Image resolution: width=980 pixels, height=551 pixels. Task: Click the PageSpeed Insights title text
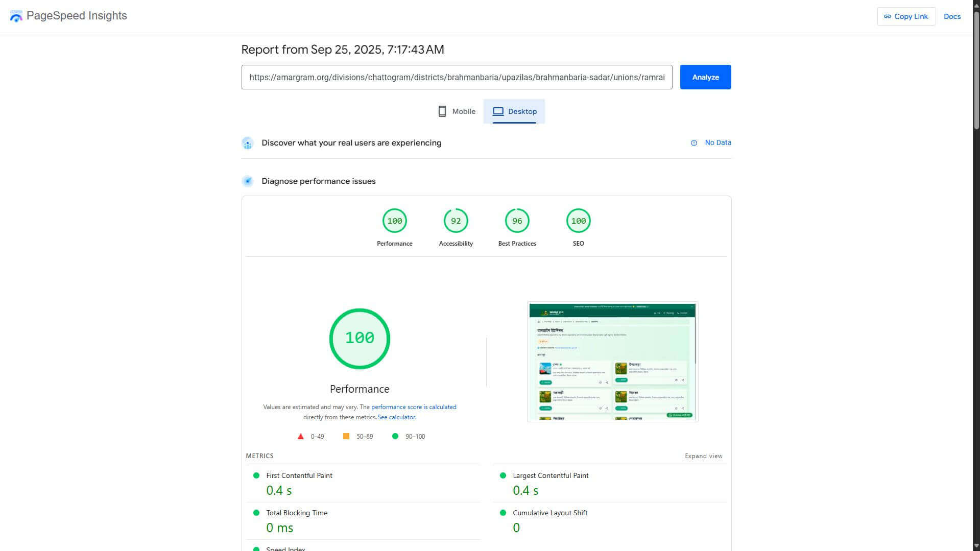(x=77, y=16)
